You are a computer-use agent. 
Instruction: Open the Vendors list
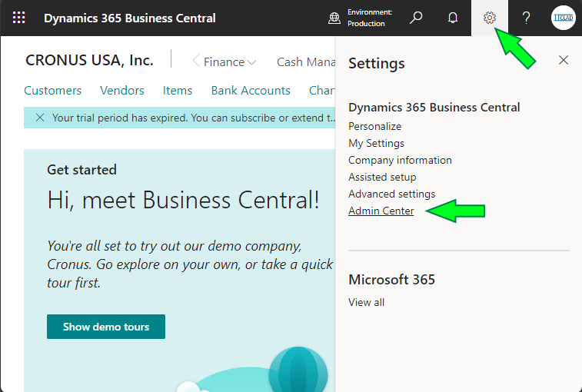pyautogui.click(x=122, y=90)
